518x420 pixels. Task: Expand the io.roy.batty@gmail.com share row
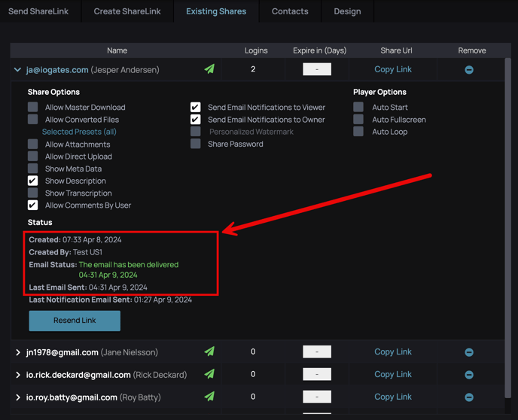pos(18,397)
